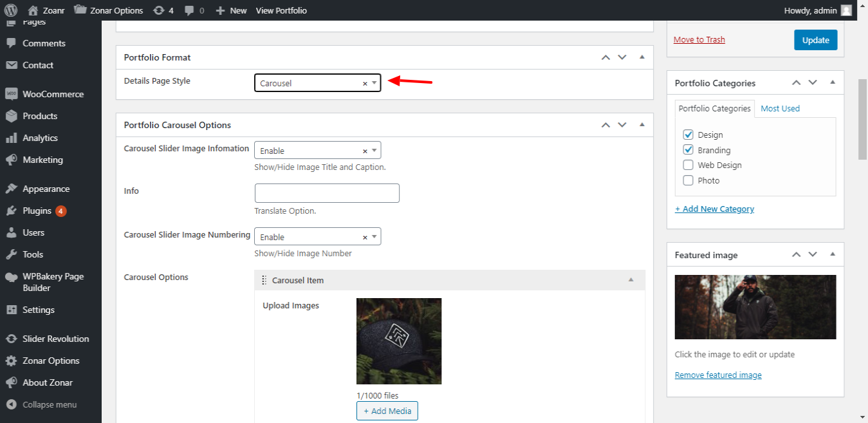Click the Collapse menu arrow icon
This screenshot has width=868, height=423.
11,404
